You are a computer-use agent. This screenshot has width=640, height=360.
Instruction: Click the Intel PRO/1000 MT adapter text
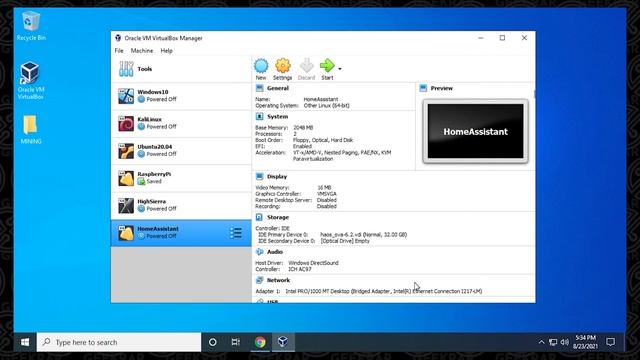(x=384, y=291)
